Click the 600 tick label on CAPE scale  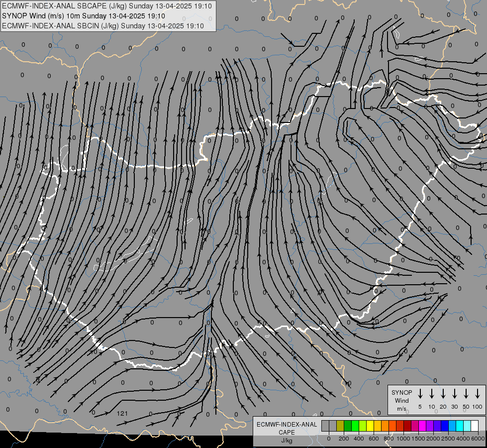click(374, 439)
